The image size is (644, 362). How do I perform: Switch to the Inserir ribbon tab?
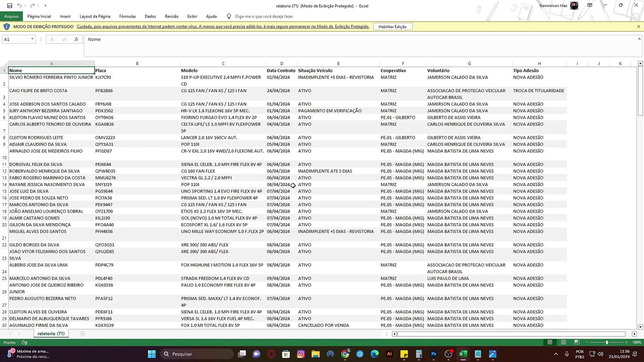(x=65, y=16)
